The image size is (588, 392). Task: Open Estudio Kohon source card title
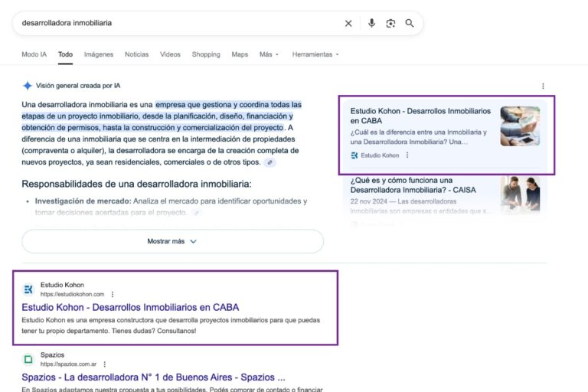pyautogui.click(x=420, y=116)
